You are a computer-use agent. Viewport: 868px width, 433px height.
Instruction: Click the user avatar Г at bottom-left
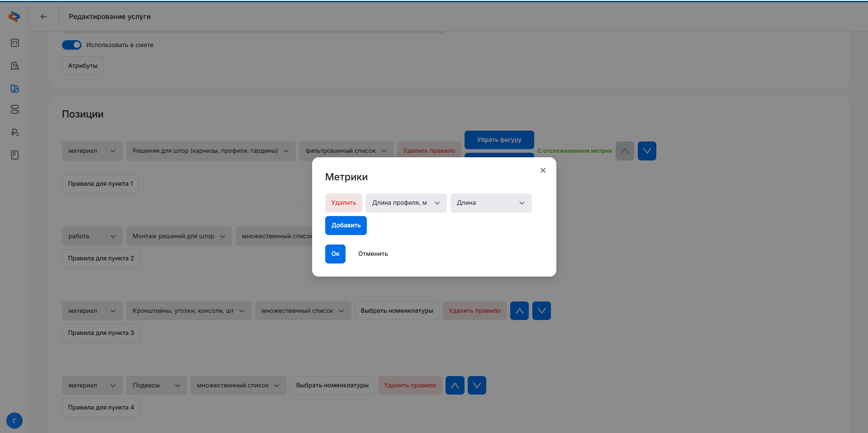pyautogui.click(x=14, y=420)
